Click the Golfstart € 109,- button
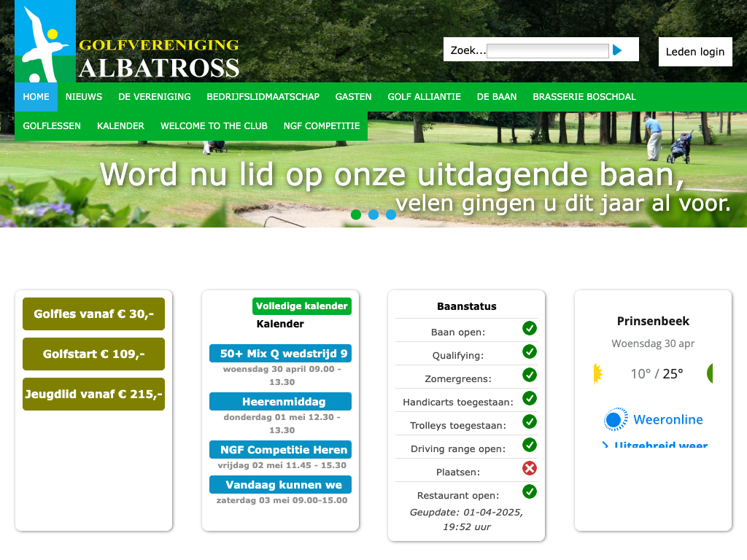Image resolution: width=747 pixels, height=560 pixels. (93, 354)
